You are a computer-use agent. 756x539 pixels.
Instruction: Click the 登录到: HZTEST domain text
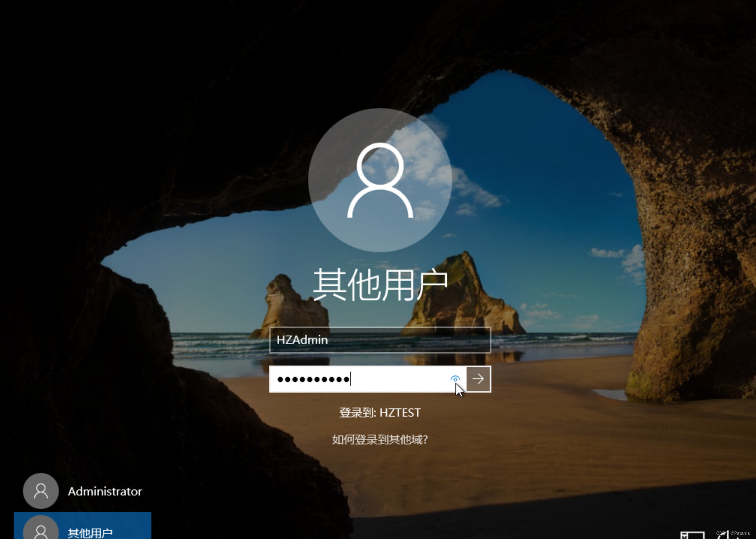[x=380, y=413]
